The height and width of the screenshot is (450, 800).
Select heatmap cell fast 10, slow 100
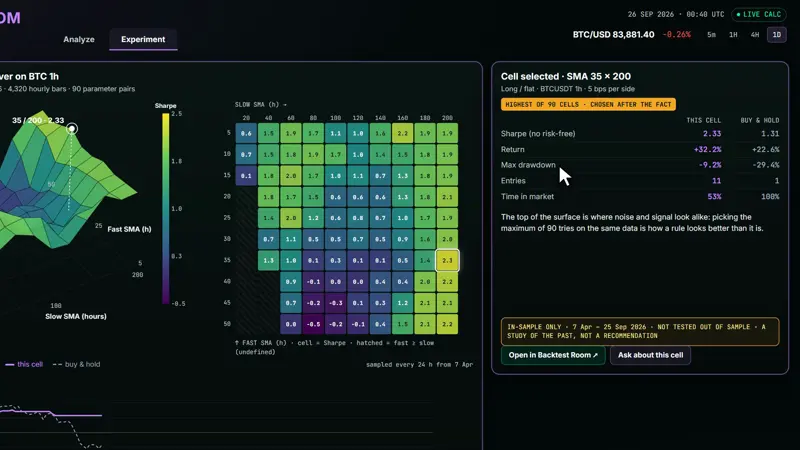pyautogui.click(x=336, y=154)
